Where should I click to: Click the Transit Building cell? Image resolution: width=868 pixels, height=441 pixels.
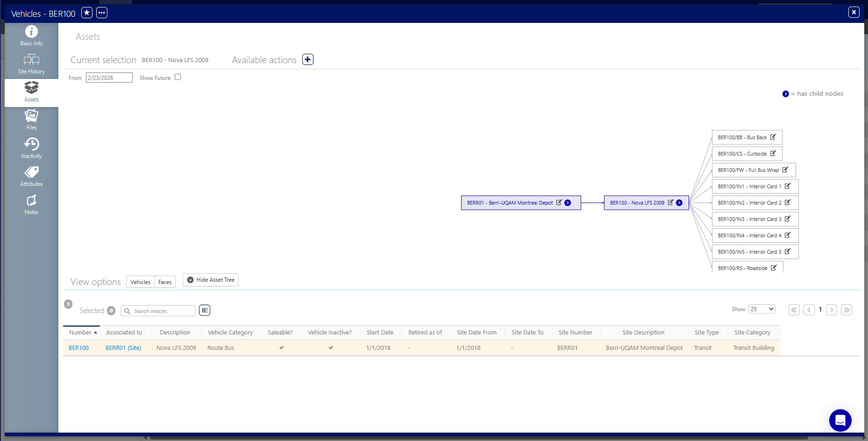click(754, 348)
